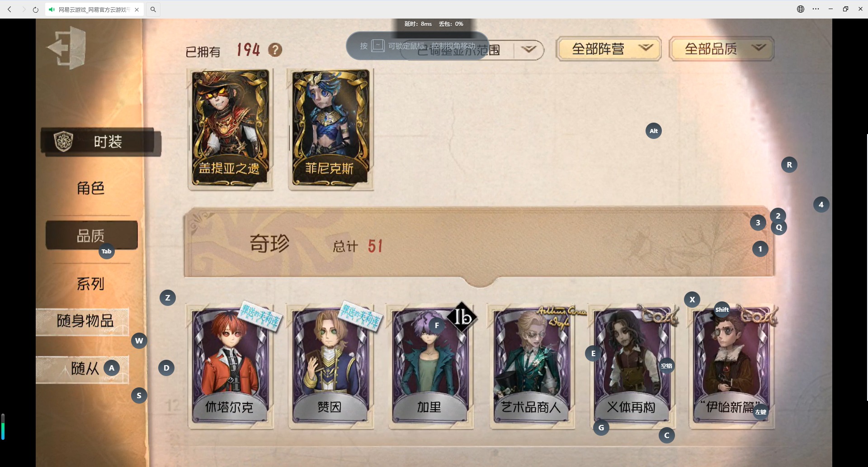
Task: Open the browser search icon
Action: tap(153, 10)
